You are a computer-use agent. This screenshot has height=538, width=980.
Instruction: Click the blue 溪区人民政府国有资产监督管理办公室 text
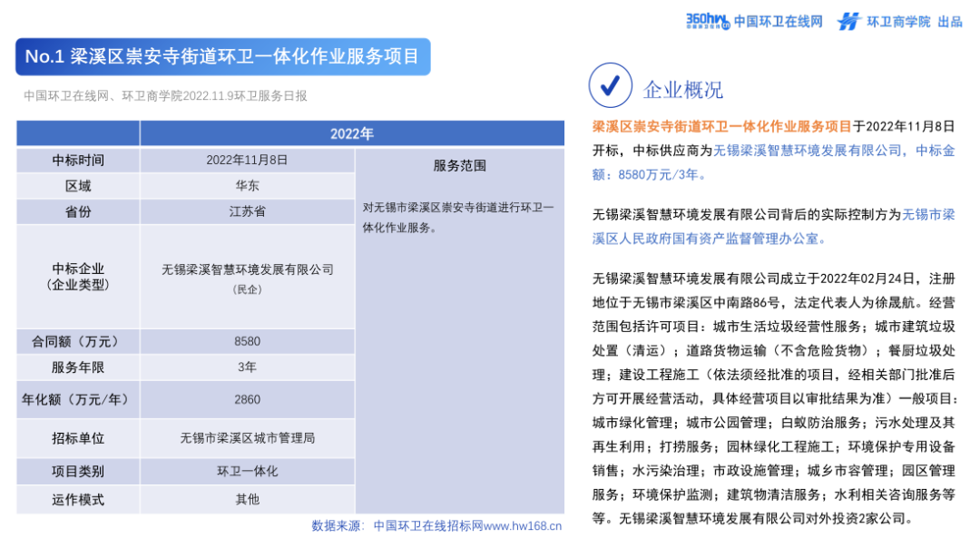[x=709, y=239]
